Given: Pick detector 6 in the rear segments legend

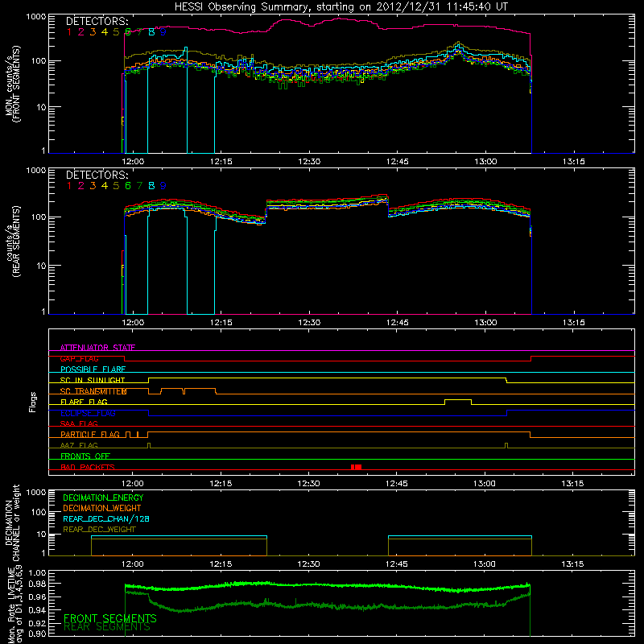Looking at the screenshot, I should [128, 186].
